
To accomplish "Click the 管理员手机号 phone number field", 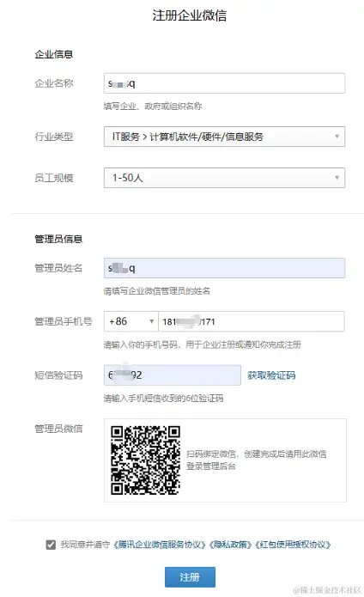I will click(x=252, y=321).
